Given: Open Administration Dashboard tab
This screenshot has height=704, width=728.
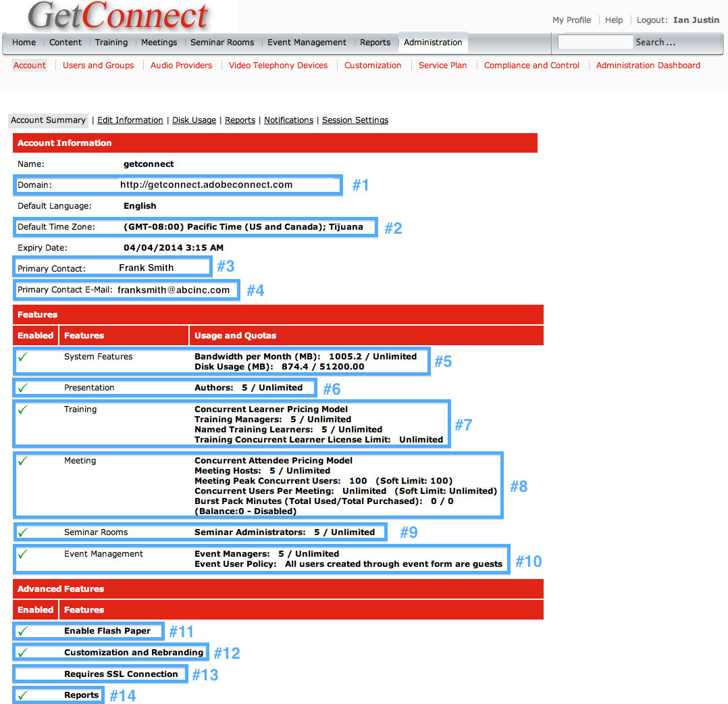Looking at the screenshot, I should 648,66.
